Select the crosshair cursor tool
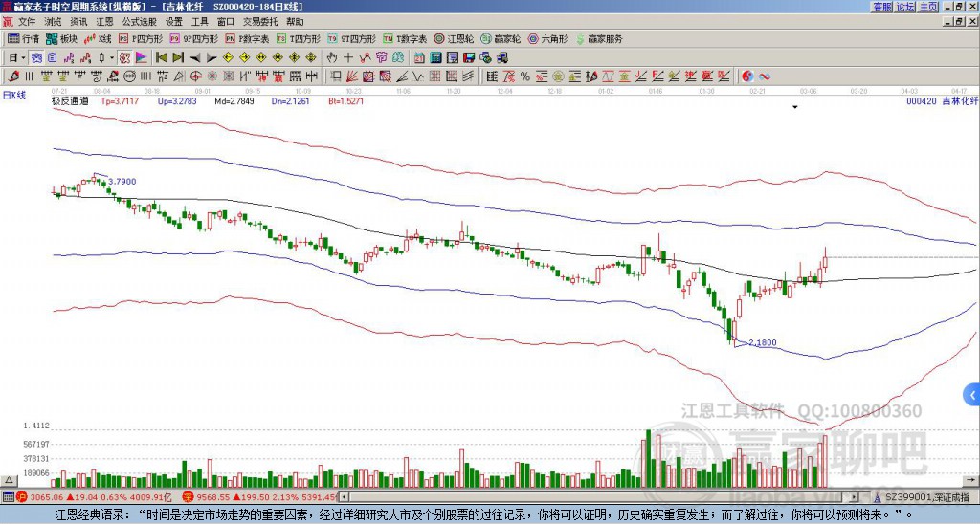This screenshot has height=524, width=980. (348, 58)
